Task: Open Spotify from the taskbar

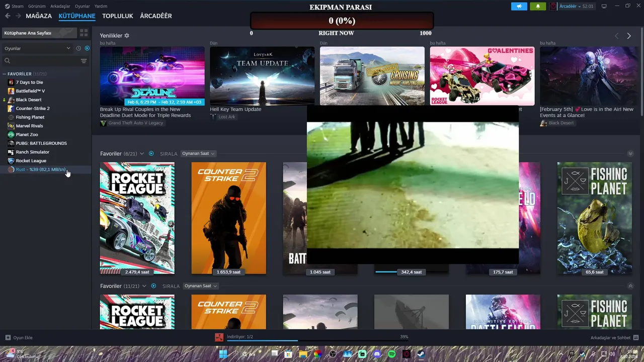Action: pyautogui.click(x=392, y=354)
